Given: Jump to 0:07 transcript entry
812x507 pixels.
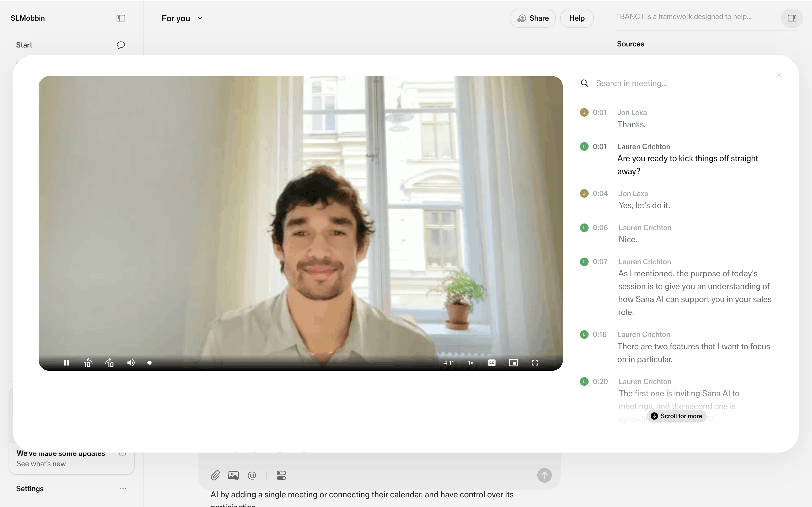Looking at the screenshot, I should (x=600, y=262).
